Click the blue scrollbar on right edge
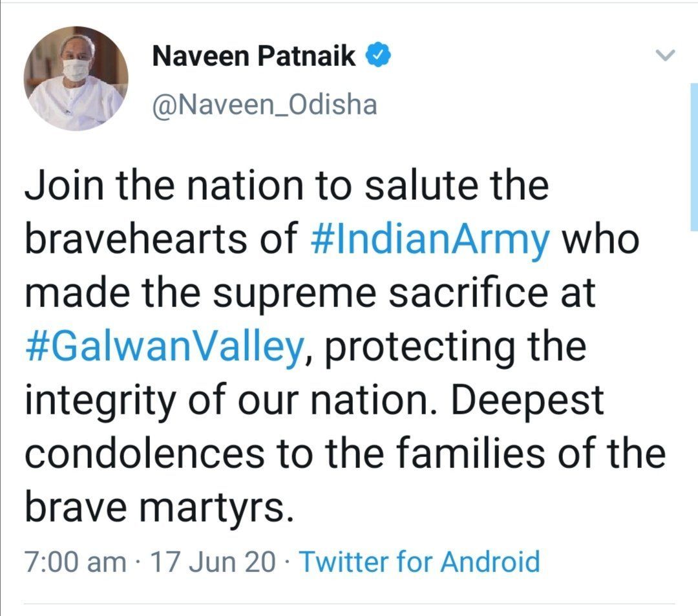This screenshot has height=616, width=698. coord(693,156)
